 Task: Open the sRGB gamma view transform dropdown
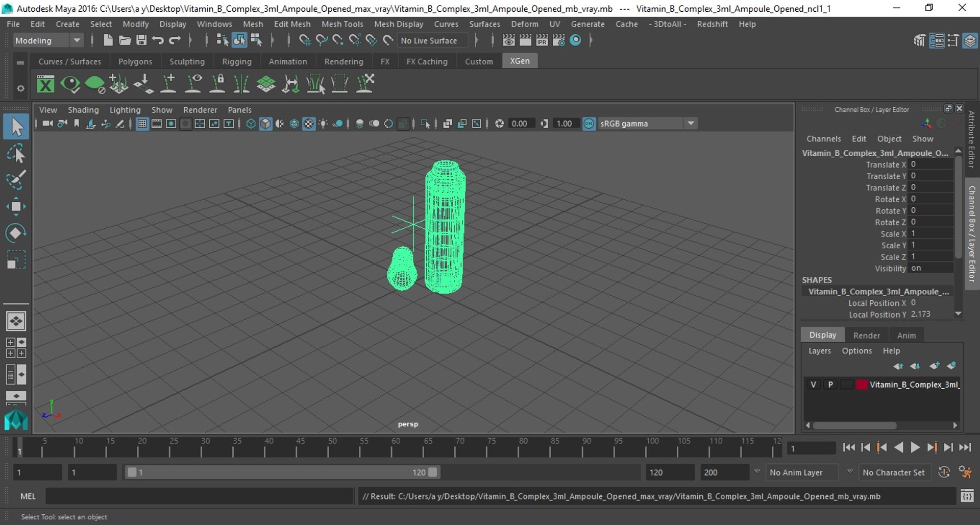(647, 124)
